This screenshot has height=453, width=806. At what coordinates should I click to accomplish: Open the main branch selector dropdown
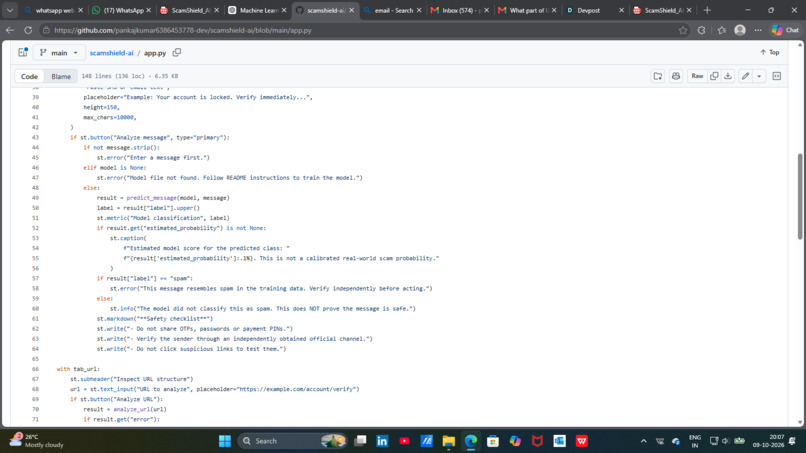tap(59, 52)
